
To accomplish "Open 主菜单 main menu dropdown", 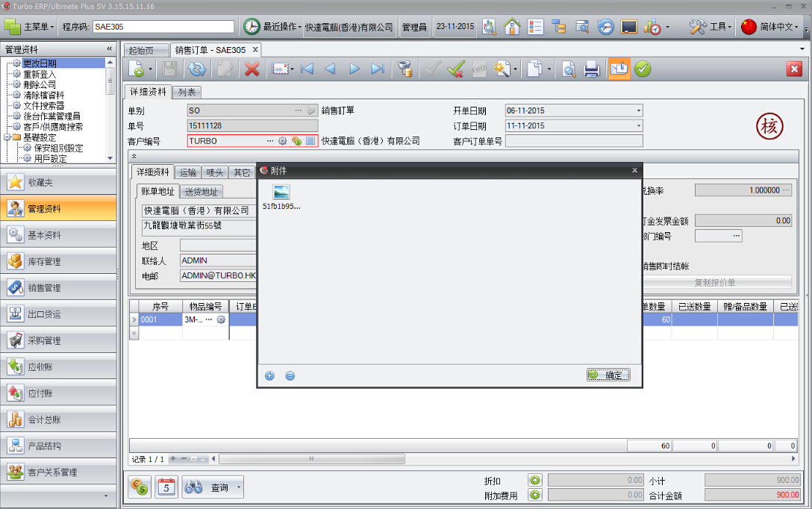I will [x=29, y=26].
